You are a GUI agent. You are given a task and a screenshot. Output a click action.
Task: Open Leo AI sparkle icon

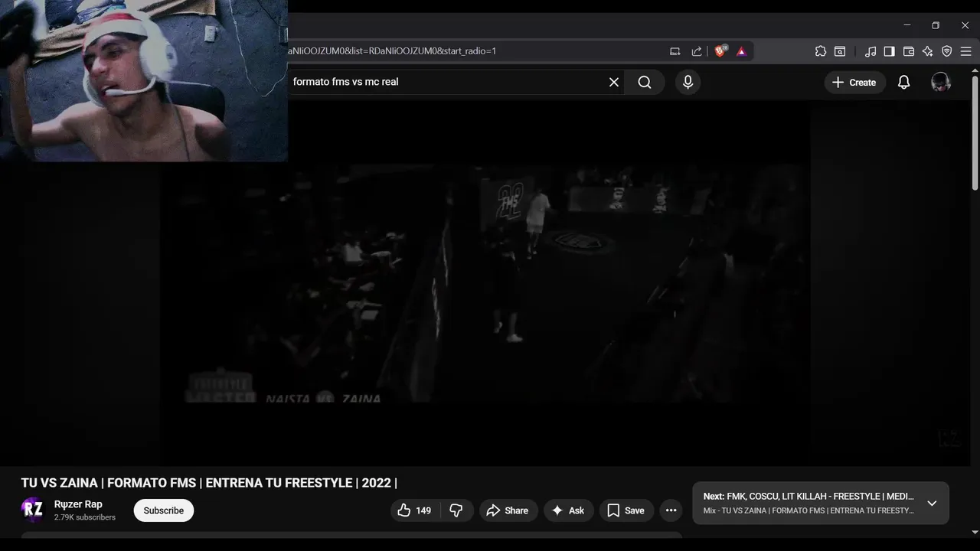[x=928, y=51]
